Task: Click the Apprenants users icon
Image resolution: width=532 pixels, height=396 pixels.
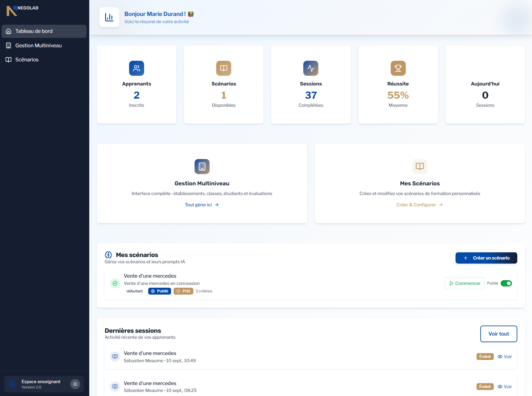Action: click(137, 68)
